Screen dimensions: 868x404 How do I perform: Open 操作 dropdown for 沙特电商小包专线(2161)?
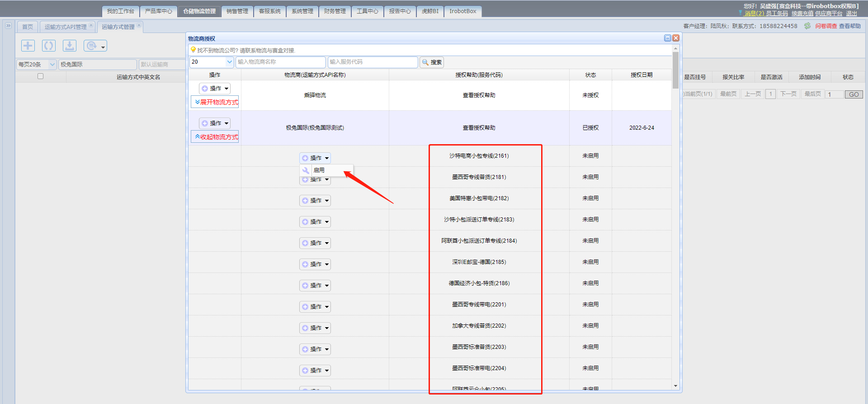click(315, 158)
